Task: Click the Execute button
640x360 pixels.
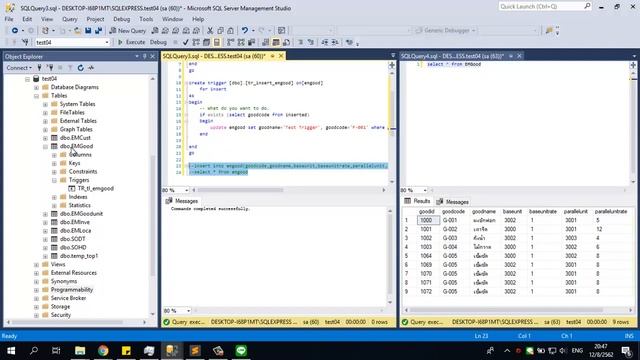Action: click(131, 42)
